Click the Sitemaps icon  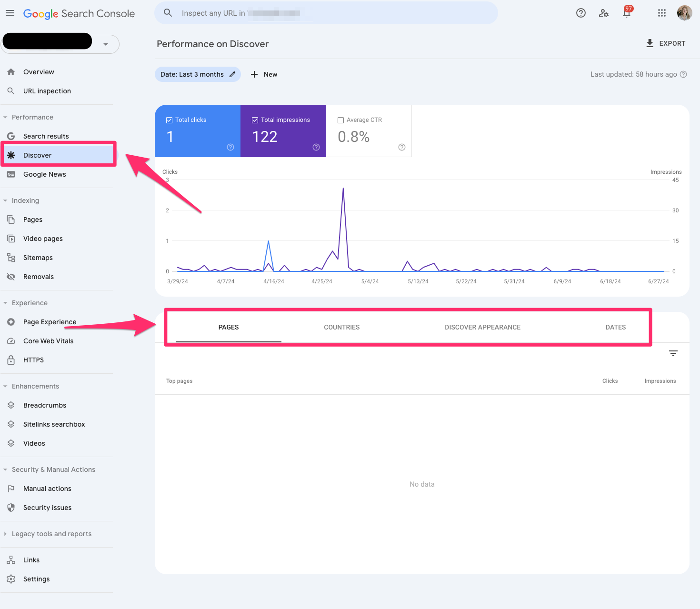click(11, 258)
